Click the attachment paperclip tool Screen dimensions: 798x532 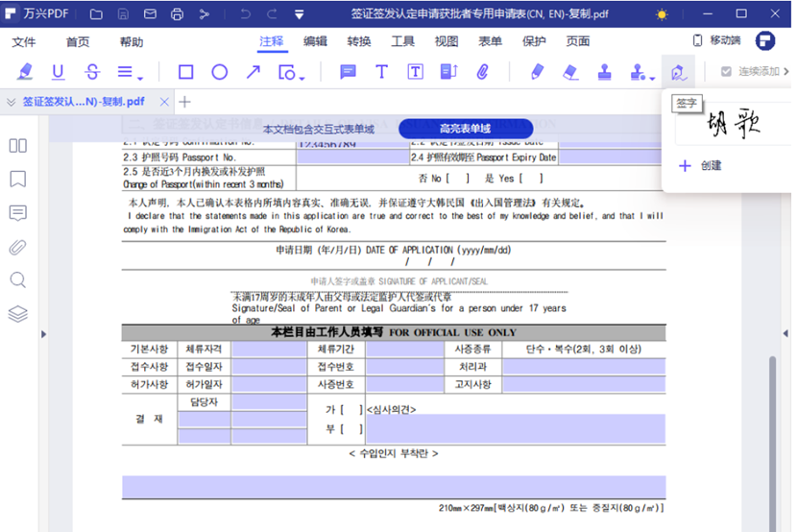[482, 72]
